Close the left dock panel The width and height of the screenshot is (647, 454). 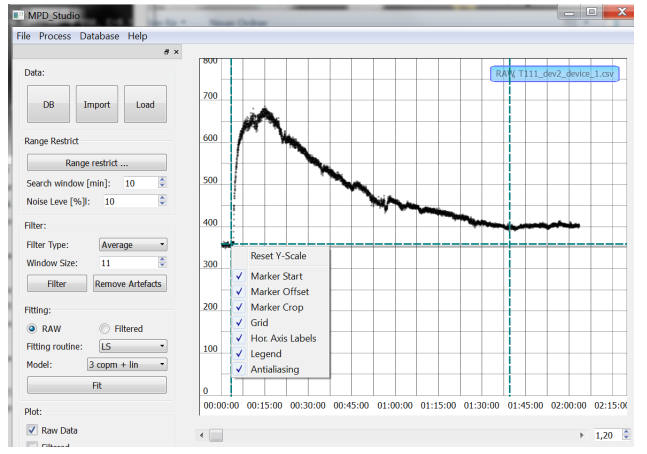[x=177, y=52]
